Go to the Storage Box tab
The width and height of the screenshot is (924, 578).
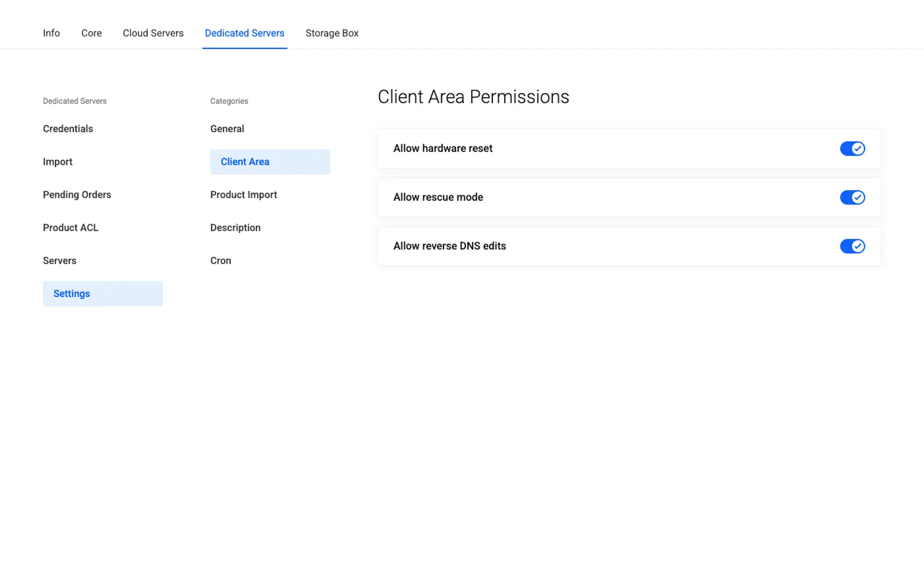(x=332, y=33)
